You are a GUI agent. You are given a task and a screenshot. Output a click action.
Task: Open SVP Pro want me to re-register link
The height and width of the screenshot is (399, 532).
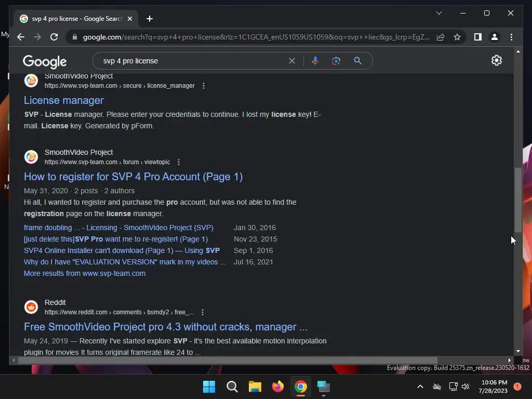coord(116,239)
